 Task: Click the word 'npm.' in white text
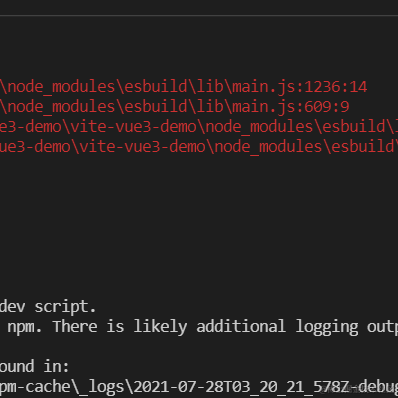(x=25, y=327)
